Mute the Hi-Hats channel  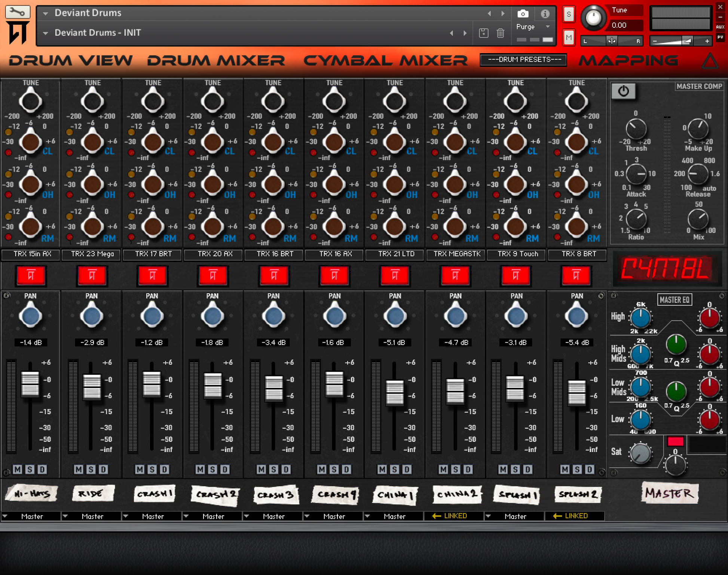[18, 469]
